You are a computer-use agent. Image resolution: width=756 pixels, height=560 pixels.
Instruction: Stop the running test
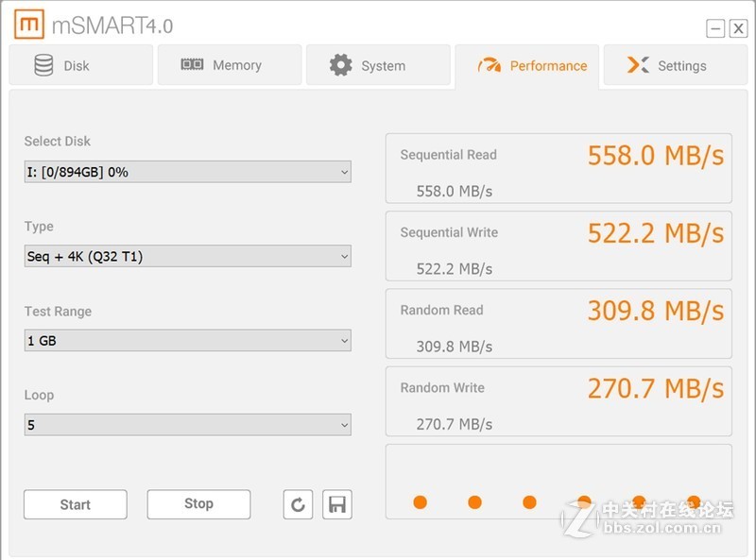pos(198,504)
